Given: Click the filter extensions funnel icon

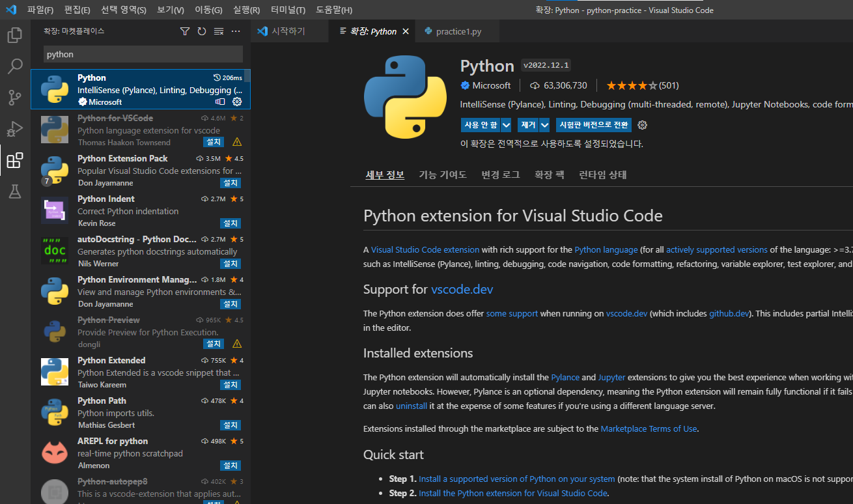Looking at the screenshot, I should [x=185, y=31].
